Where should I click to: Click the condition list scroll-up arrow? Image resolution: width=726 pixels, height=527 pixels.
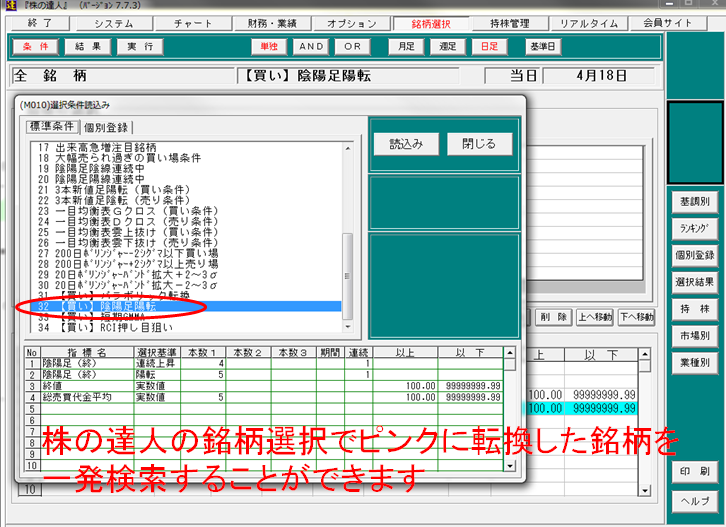[348, 148]
